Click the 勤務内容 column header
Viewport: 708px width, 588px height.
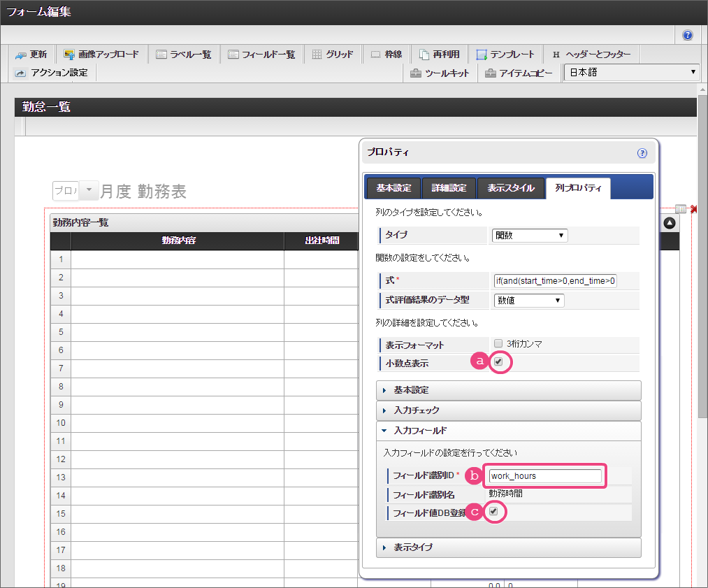pos(178,241)
